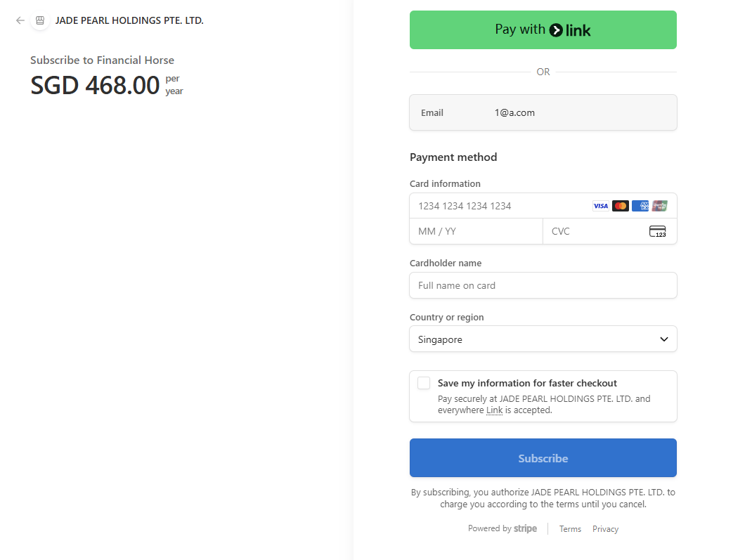The height and width of the screenshot is (560, 752).
Task: Focus the Cardholder name field
Action: [543, 285]
